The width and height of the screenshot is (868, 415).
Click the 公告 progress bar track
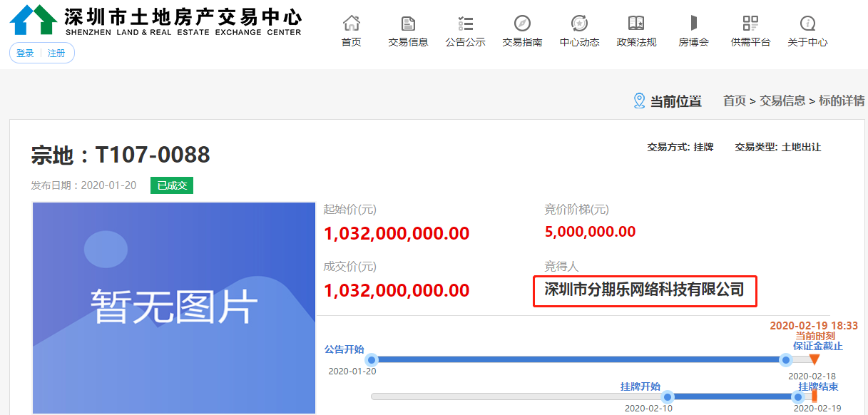coord(592,359)
